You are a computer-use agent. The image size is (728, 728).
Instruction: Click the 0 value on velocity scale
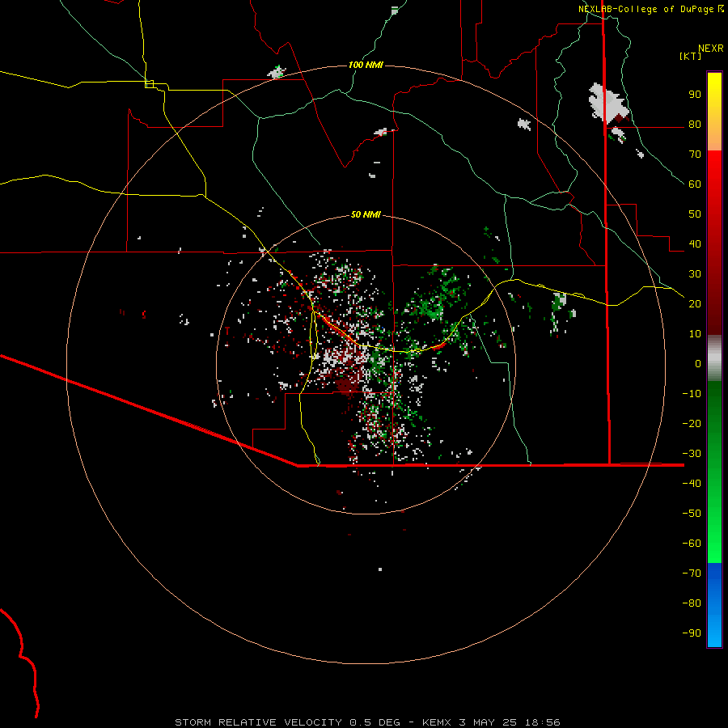coord(698,363)
